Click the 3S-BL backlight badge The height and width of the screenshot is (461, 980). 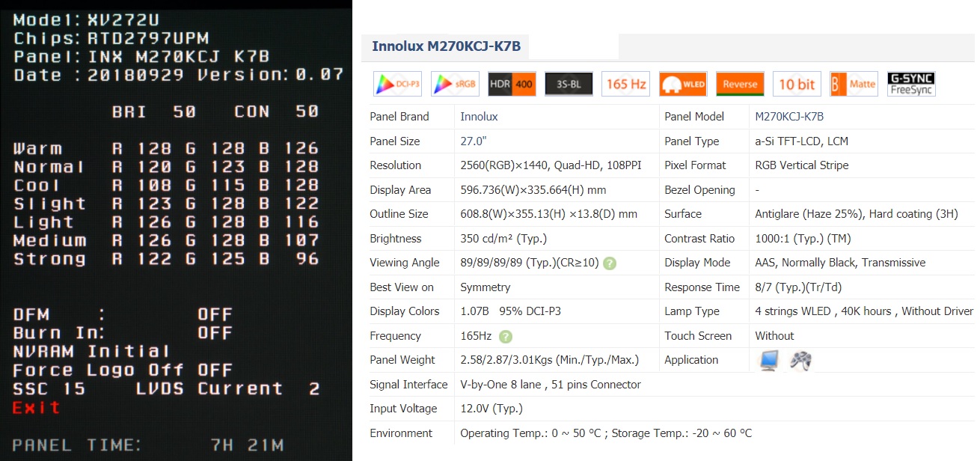pos(569,84)
